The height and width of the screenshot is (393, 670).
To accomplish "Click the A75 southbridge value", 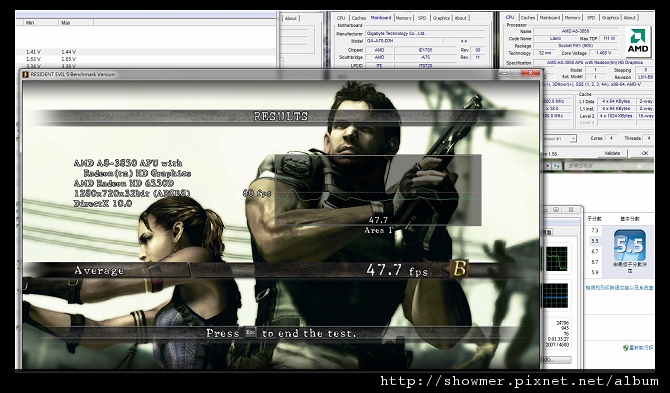I will point(426,57).
